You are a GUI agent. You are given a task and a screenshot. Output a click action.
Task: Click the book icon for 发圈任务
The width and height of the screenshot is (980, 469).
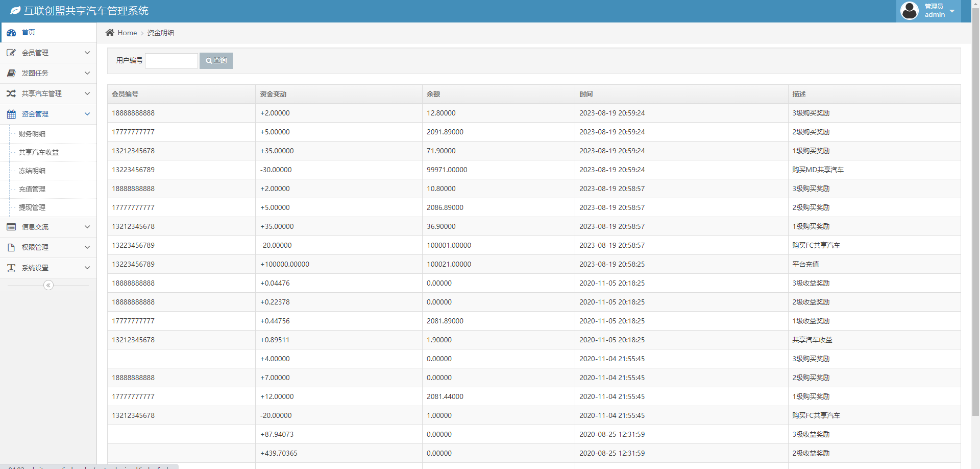pyautogui.click(x=11, y=73)
